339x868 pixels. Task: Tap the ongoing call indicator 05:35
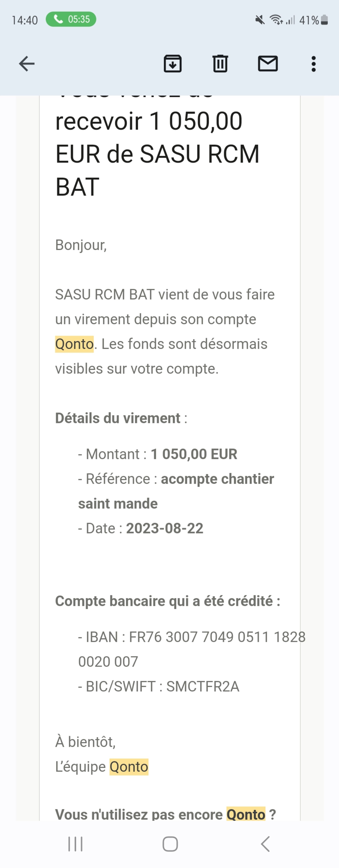tap(71, 19)
